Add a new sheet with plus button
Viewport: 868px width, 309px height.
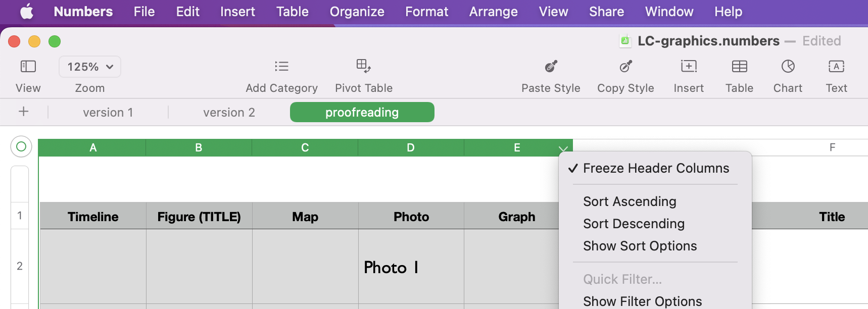pos(24,112)
